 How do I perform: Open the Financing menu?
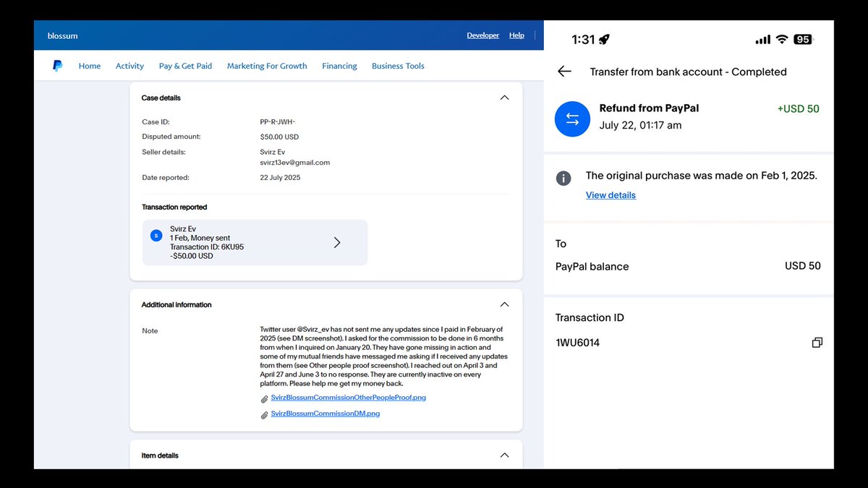point(339,66)
